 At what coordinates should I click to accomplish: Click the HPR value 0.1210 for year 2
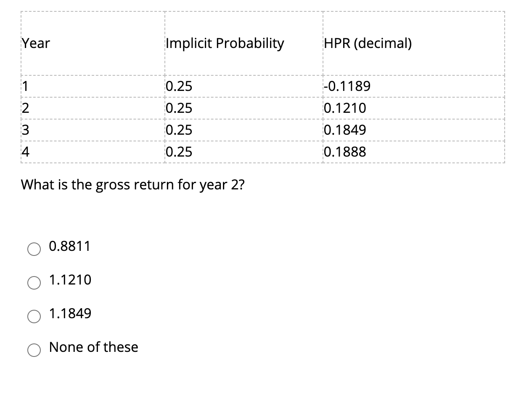345,108
